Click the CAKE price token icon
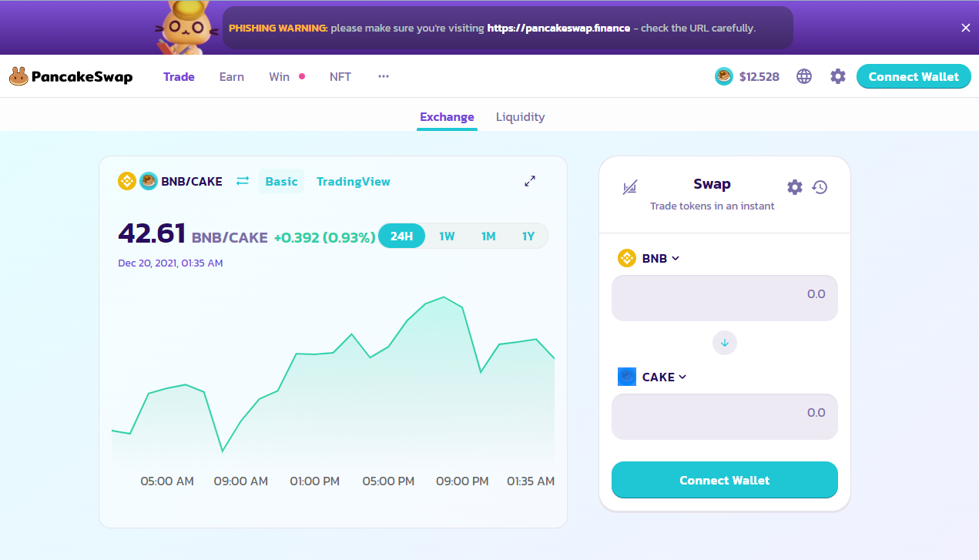Image resolution: width=979 pixels, height=560 pixels. click(x=724, y=76)
